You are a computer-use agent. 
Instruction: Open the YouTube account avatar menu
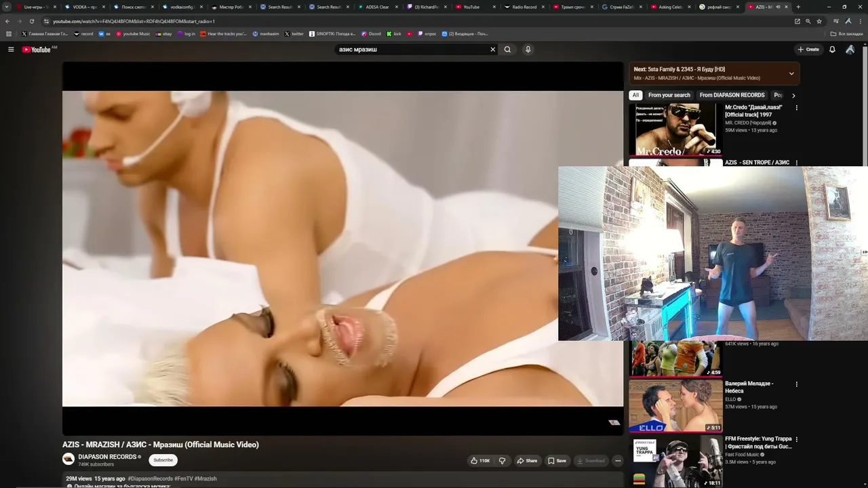(850, 49)
